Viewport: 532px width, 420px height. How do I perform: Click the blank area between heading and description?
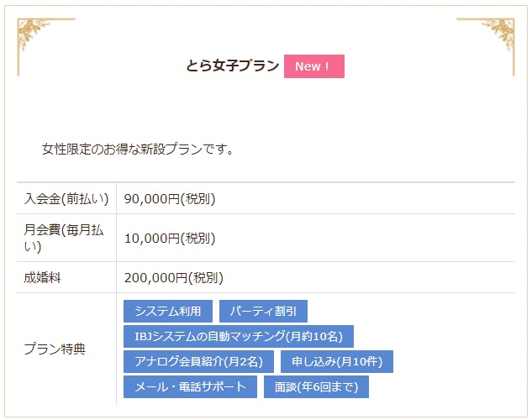click(x=266, y=109)
